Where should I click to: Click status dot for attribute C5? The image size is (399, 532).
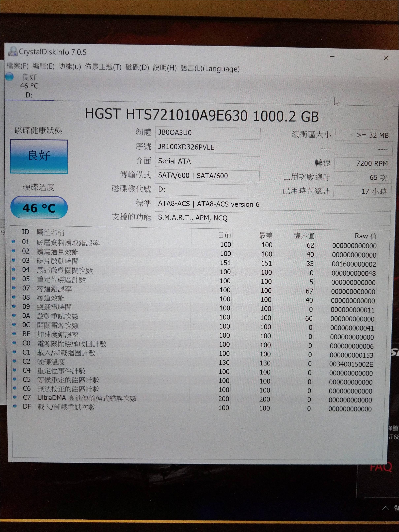coord(15,379)
